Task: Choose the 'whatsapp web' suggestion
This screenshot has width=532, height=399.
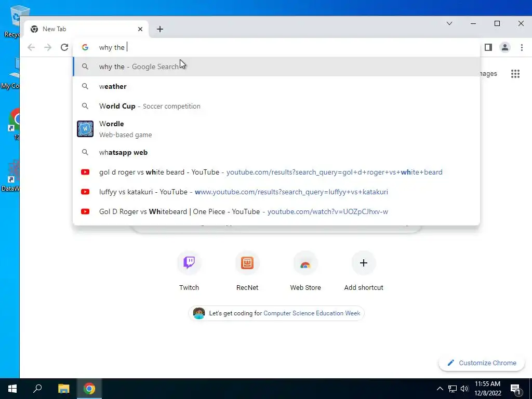Action: pyautogui.click(x=276, y=152)
